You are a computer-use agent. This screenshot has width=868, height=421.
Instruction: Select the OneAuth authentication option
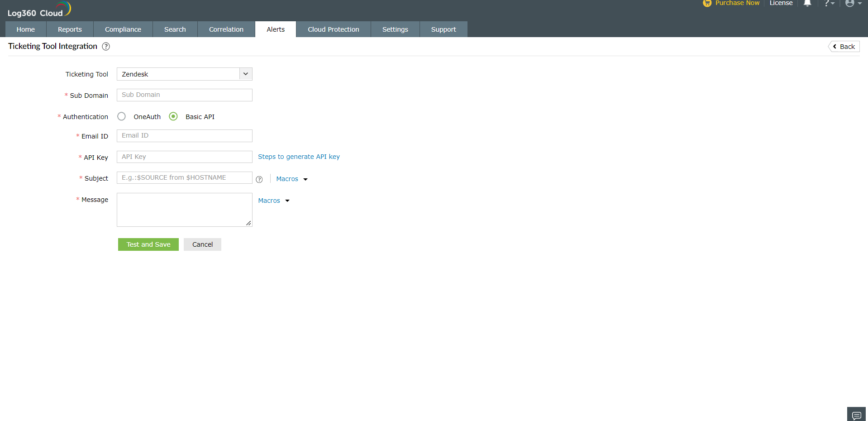121,116
